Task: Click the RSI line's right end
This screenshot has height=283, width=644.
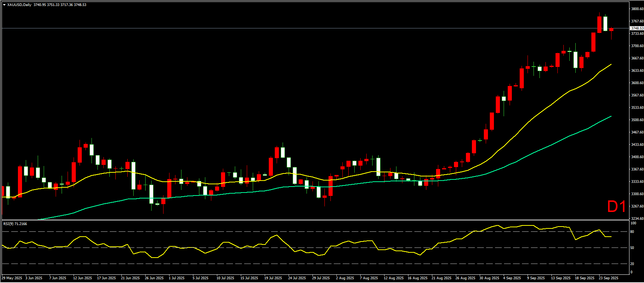Action: click(611, 237)
